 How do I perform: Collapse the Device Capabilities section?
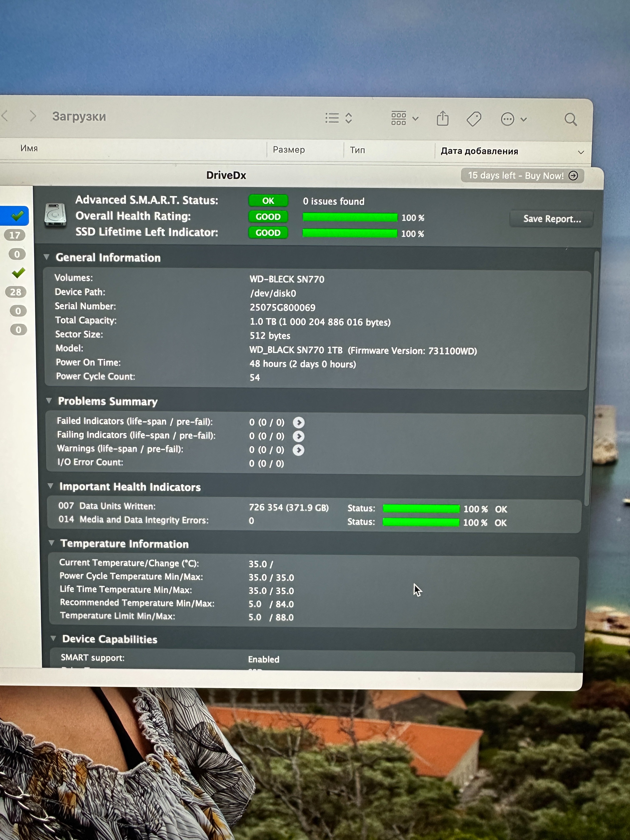[53, 638]
